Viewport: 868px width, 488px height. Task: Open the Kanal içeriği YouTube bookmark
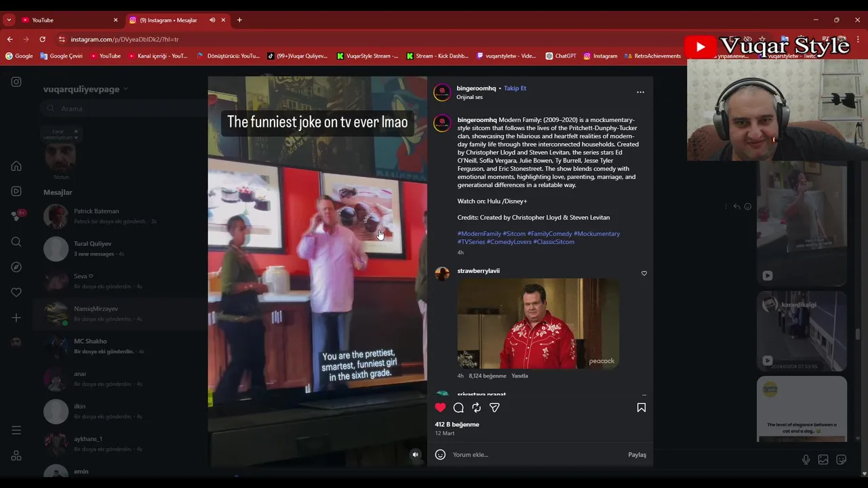point(157,56)
